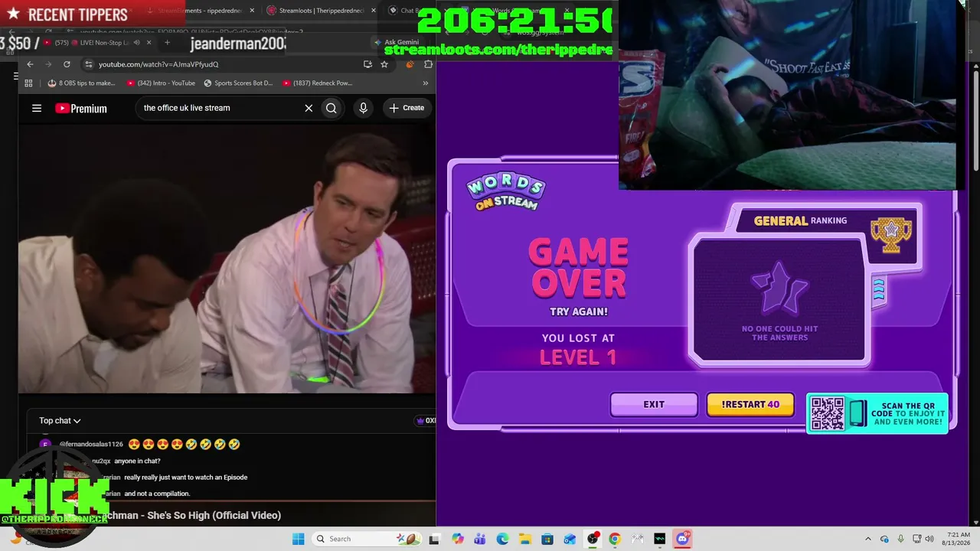Click the !RESTART 40 button
This screenshot has width=980, height=551.
[750, 405]
